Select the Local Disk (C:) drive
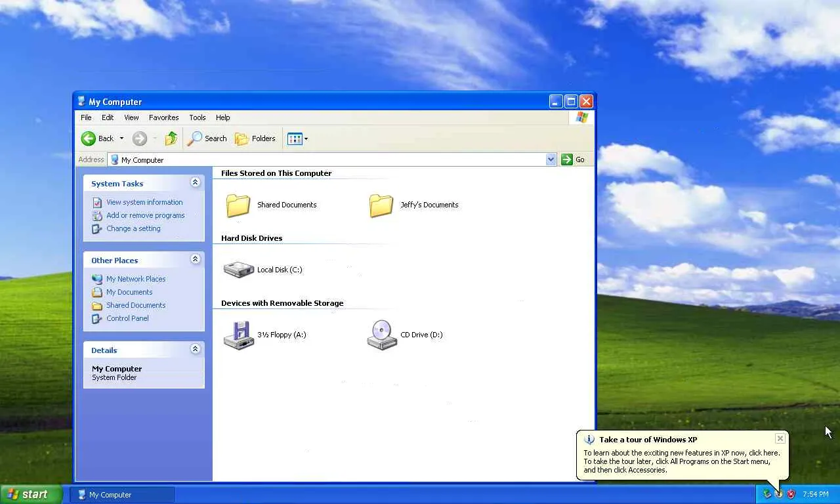The image size is (840, 504). click(263, 270)
